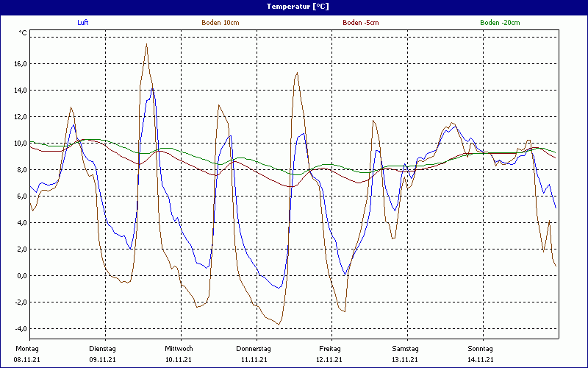Click the 10,0 y-axis value

(21, 143)
